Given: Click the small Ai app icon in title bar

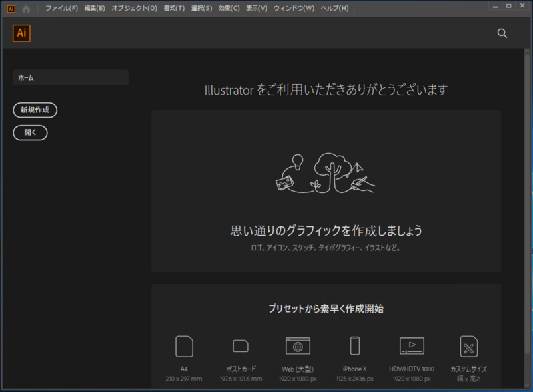Looking at the screenshot, I should pyautogui.click(x=11, y=9).
